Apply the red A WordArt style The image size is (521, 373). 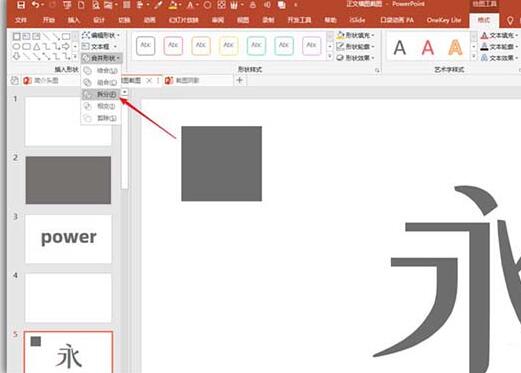tap(428, 47)
